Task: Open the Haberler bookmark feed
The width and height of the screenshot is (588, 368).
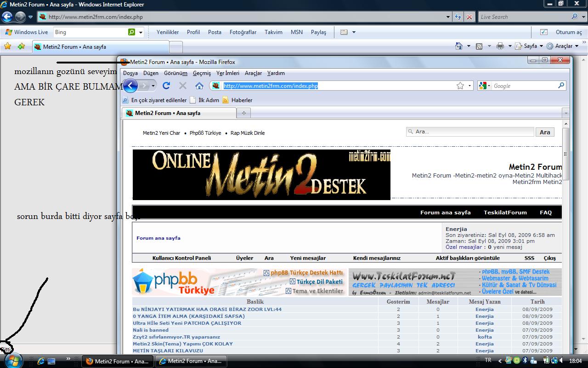Action: (237, 100)
